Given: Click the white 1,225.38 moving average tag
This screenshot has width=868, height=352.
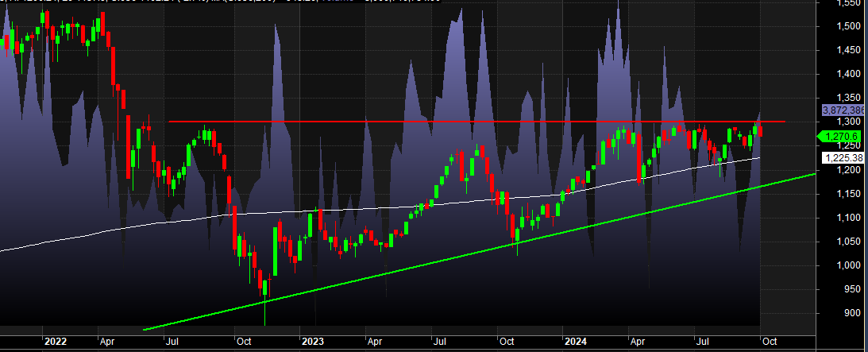Looking at the screenshot, I should click(842, 158).
